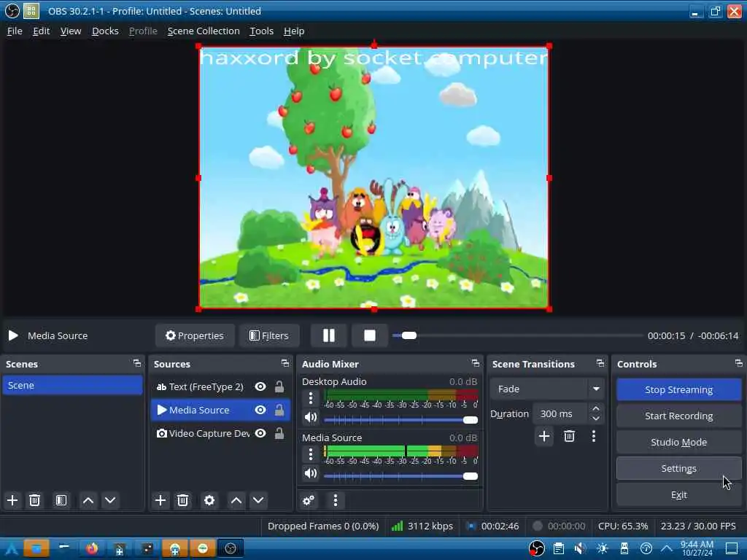Open Firefox from the taskbar
Viewport: 747px width, 560px height.
[92, 548]
